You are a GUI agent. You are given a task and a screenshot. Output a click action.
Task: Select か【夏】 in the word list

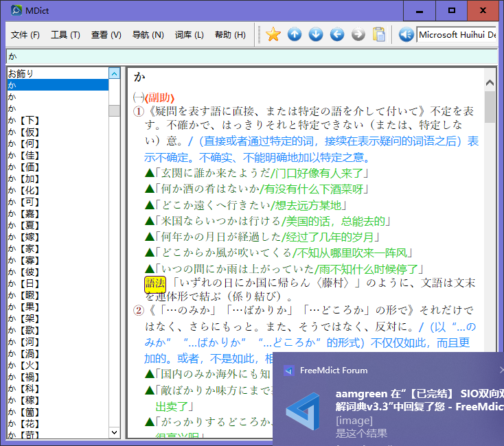pos(58,226)
